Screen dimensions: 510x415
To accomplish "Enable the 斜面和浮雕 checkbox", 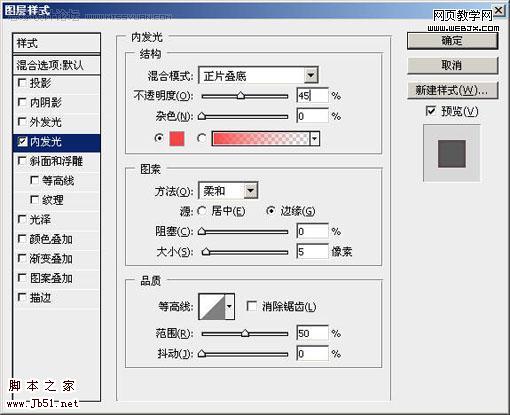I will tap(22, 161).
